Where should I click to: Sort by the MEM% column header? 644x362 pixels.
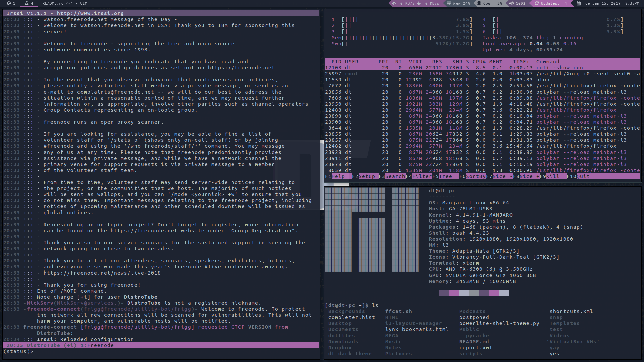[x=495, y=62]
